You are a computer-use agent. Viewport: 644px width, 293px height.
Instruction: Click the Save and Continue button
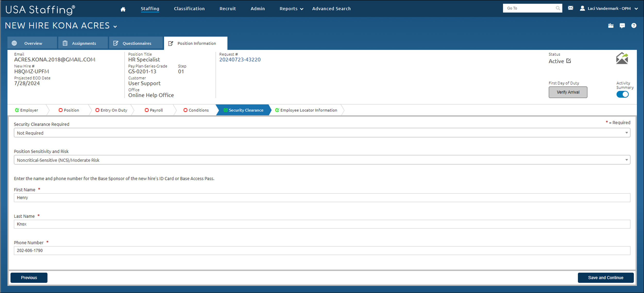[605, 278]
